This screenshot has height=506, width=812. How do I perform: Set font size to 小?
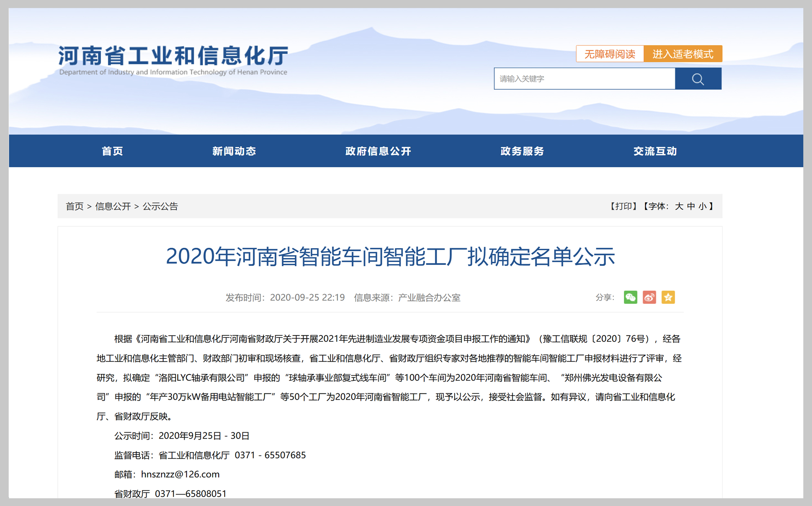[x=703, y=206]
